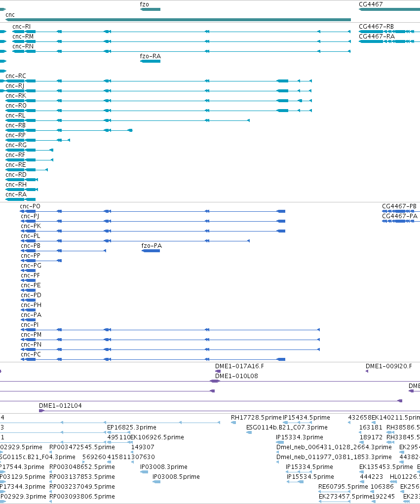
Task: Select the cnc-PJ protein label
Action: coord(30,216)
